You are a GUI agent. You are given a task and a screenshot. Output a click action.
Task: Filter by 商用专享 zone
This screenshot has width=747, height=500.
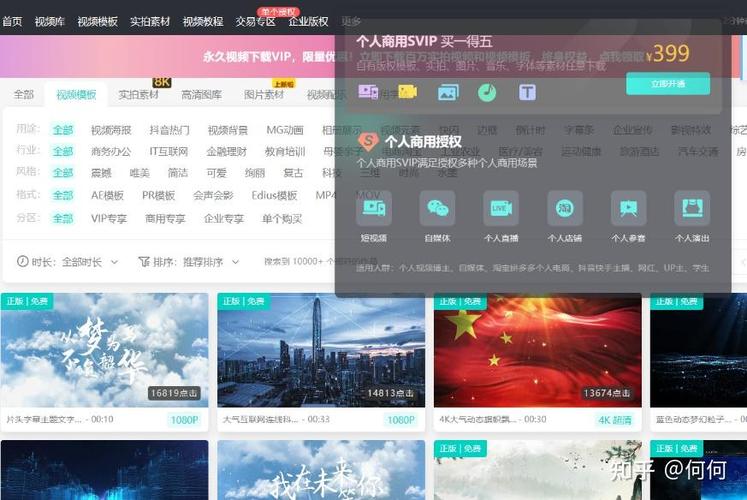(x=165, y=219)
